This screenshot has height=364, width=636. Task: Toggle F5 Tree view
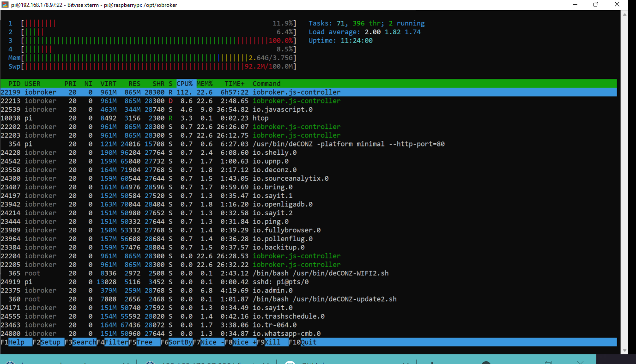[x=144, y=342]
